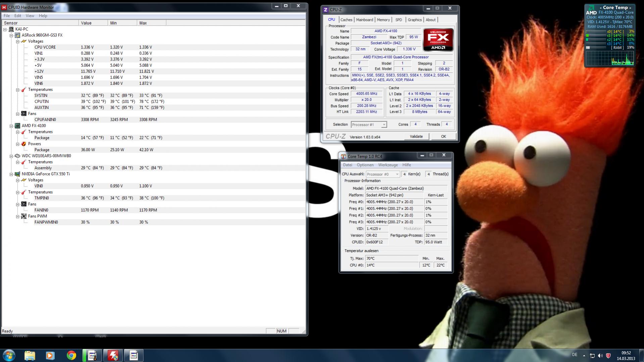The width and height of the screenshot is (644, 362).
Task: Click the Voltages icon under NVIDIA GeForce GTX 550 Ti
Action: click(x=24, y=180)
